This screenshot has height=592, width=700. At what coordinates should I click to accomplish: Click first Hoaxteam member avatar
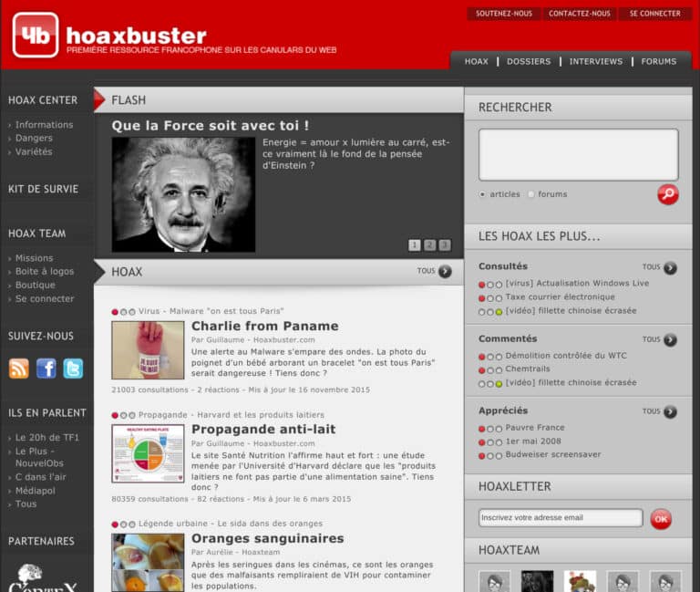(494, 581)
